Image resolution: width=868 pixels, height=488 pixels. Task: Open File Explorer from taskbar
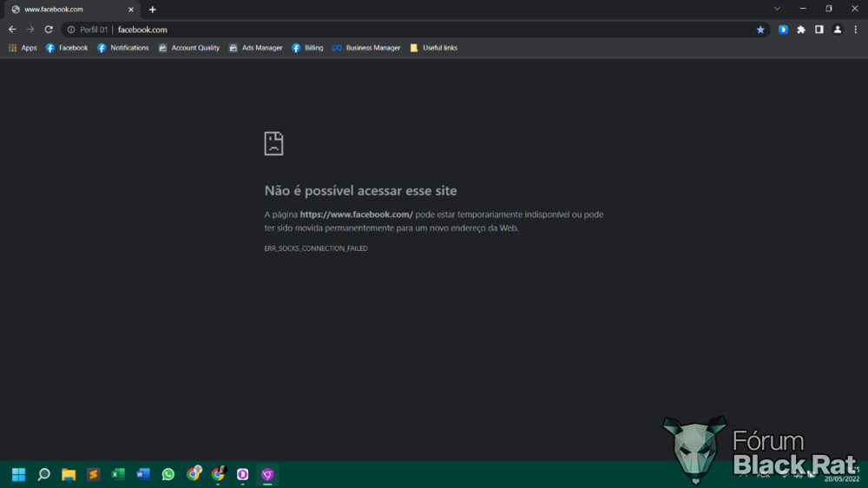point(69,475)
